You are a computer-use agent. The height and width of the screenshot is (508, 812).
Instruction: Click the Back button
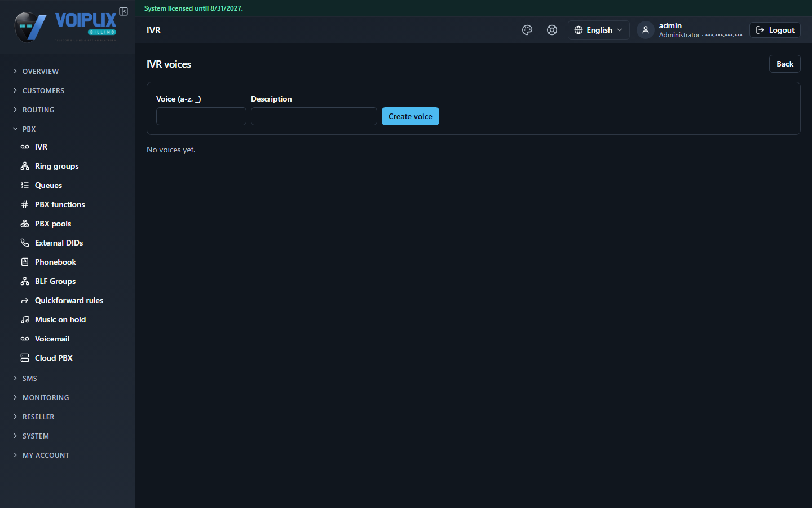click(x=785, y=64)
